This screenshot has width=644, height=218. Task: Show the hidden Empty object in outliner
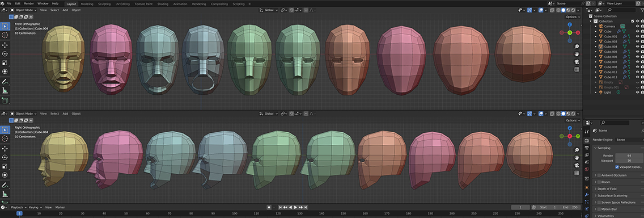(637, 82)
